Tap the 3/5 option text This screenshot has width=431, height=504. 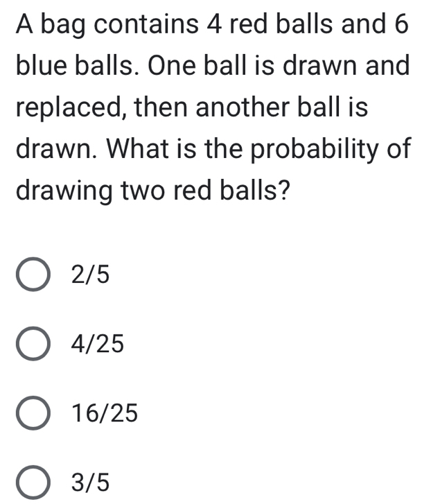(x=90, y=483)
